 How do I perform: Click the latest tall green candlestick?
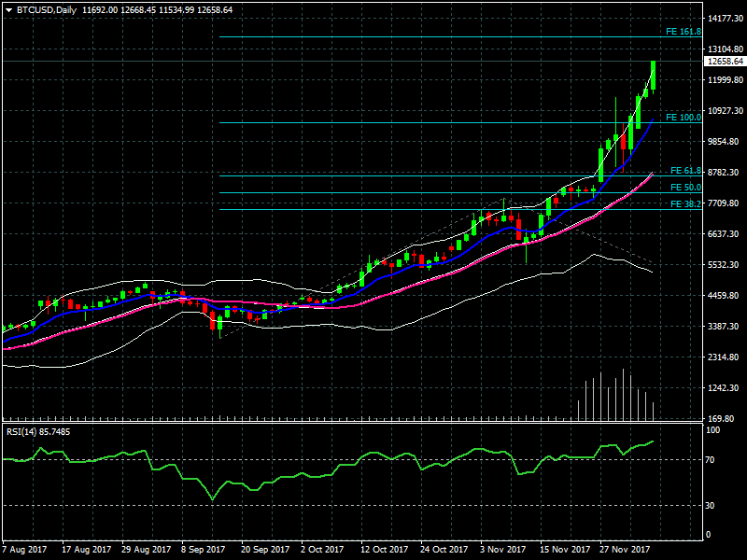tap(653, 75)
